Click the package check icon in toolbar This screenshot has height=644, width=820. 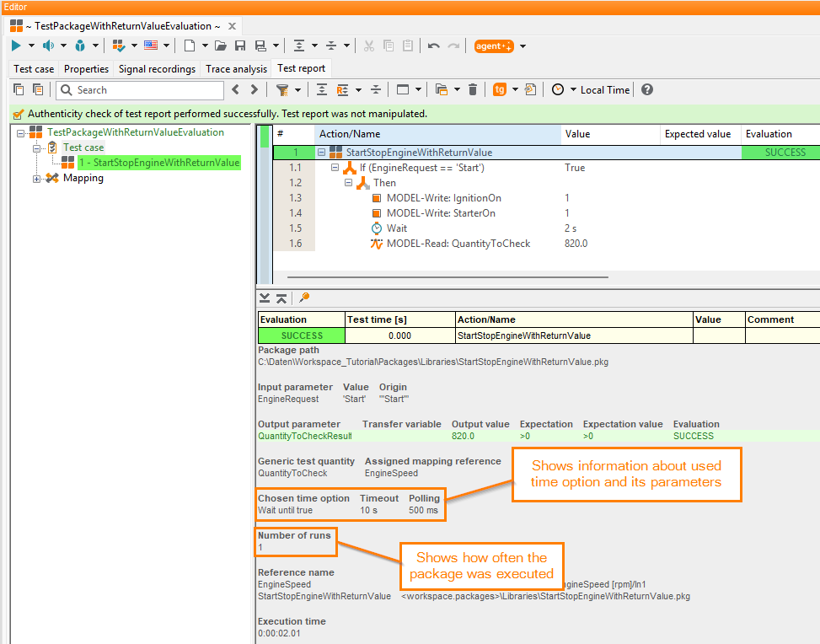[x=119, y=46]
